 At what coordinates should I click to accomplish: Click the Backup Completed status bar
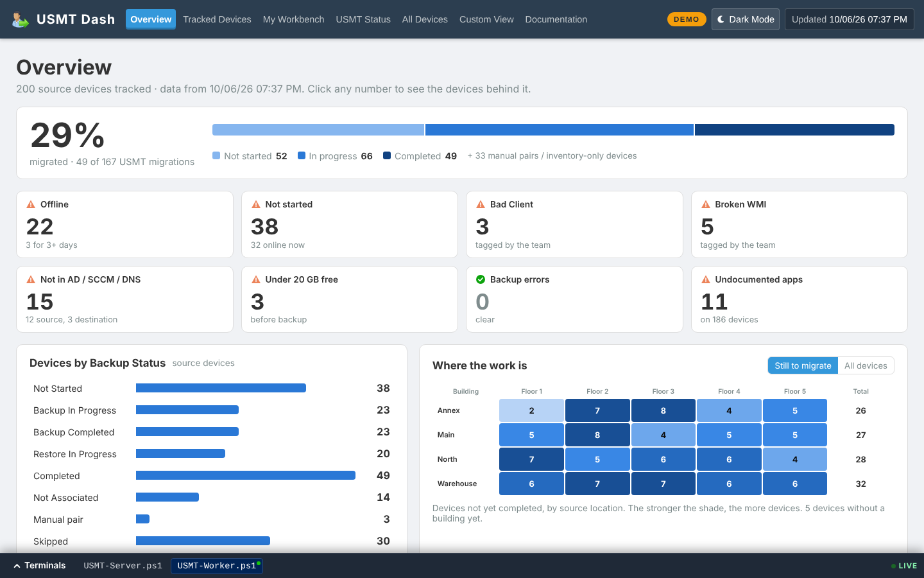pos(187,432)
